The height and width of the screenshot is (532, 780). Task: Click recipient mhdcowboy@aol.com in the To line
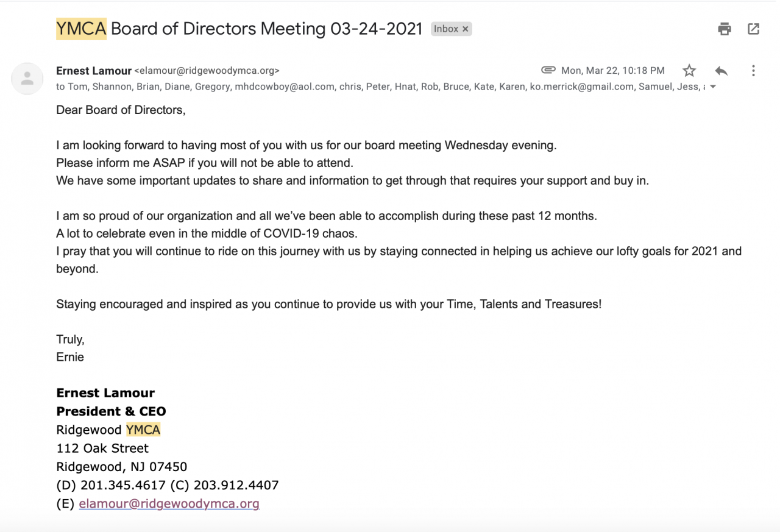click(285, 87)
